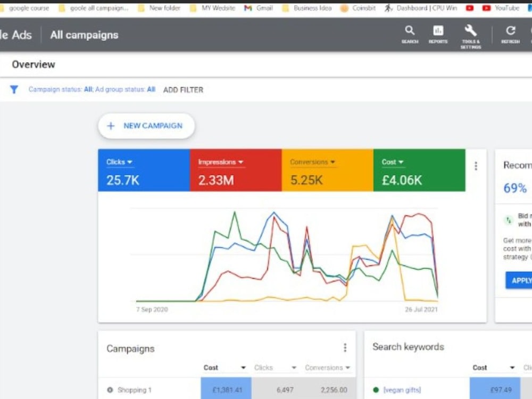This screenshot has width=532, height=399.
Task: Refresh the campaign data
Action: (510, 35)
